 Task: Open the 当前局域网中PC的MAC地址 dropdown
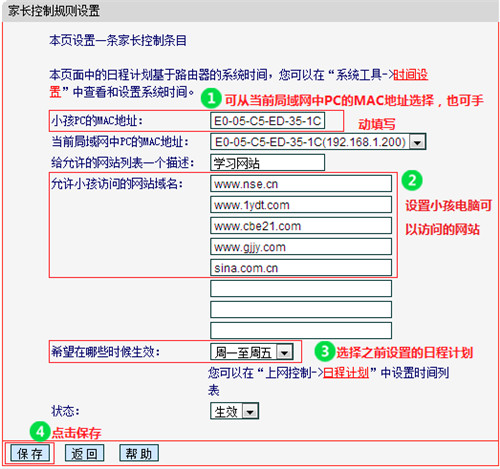point(318,142)
